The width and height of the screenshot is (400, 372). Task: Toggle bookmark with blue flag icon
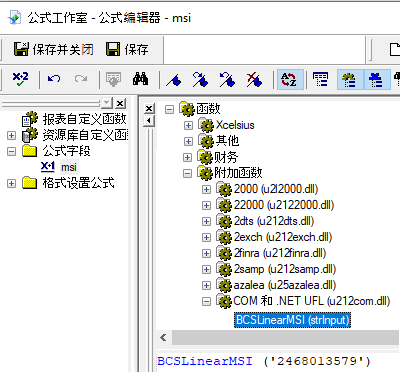point(174,80)
